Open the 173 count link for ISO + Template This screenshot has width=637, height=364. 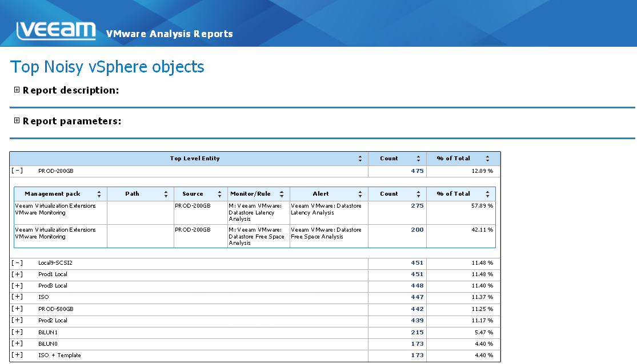tap(417, 355)
